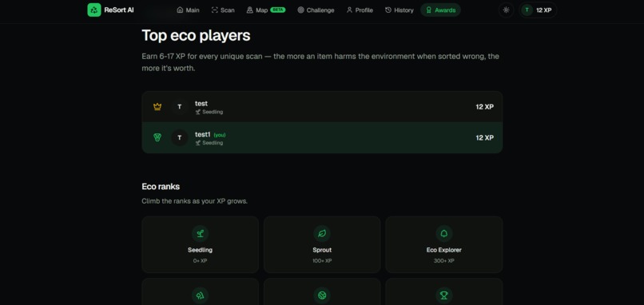Click the BETA badge on the Map tab
This screenshot has width=644, height=305.
point(277,10)
